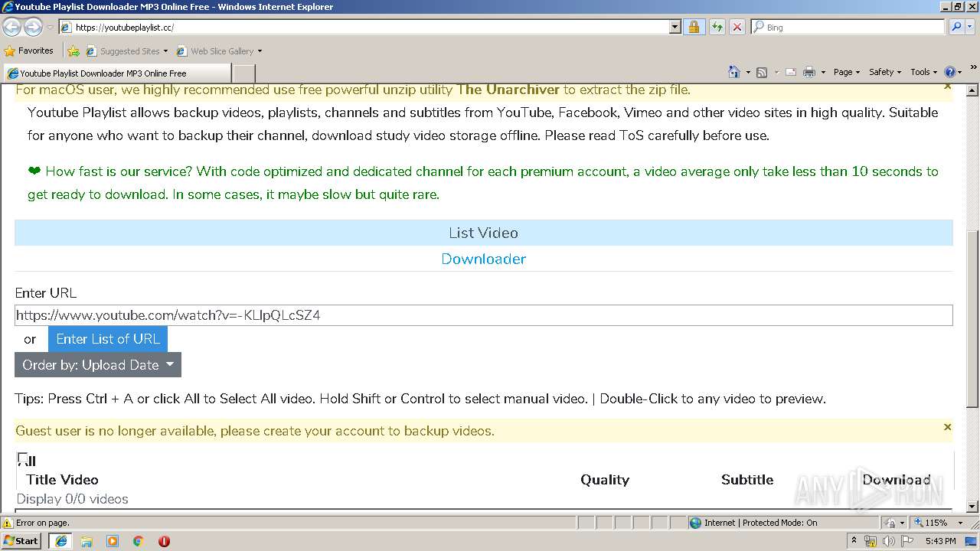980x551 pixels.
Task: Stop loading with the red X
Action: tap(737, 27)
